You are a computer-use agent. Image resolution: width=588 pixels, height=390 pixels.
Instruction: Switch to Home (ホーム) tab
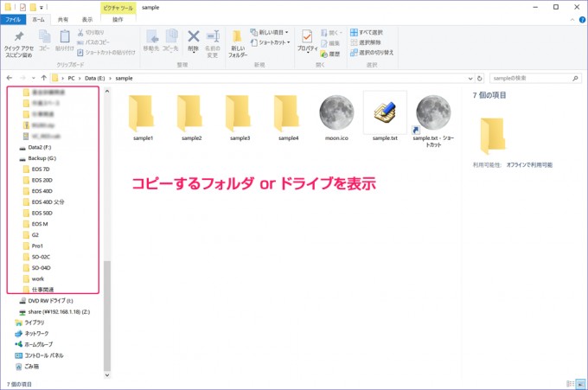click(x=38, y=20)
